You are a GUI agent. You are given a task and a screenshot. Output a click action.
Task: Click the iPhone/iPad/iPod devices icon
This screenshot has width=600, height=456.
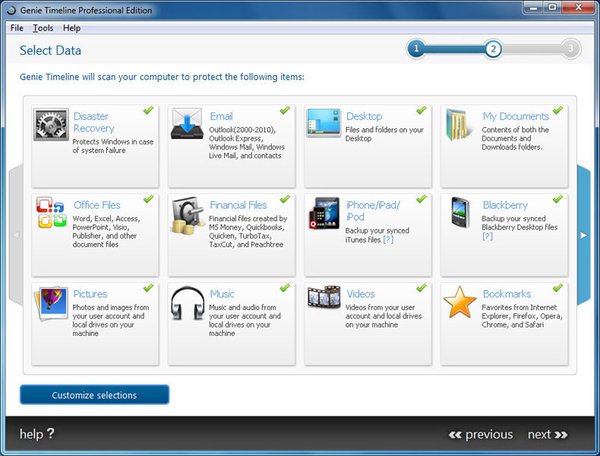pyautogui.click(x=324, y=213)
